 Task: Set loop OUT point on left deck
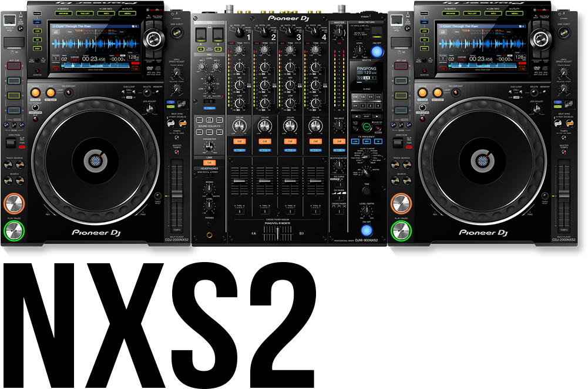coord(51,92)
